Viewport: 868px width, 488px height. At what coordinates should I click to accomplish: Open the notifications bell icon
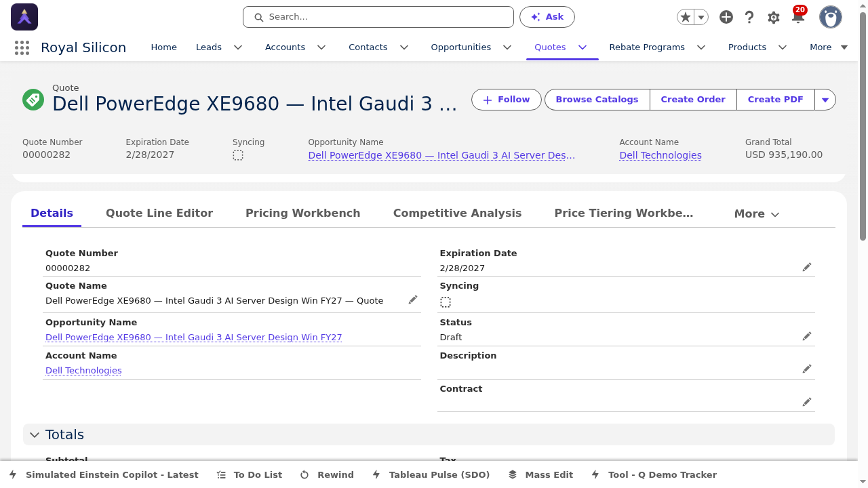coord(798,18)
